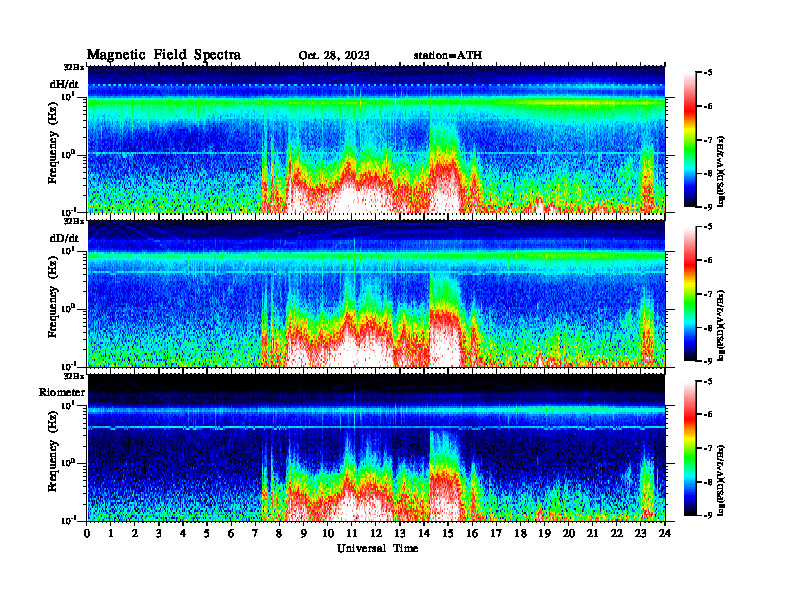Click the log PSD label beside the dD/dt color scale

[722, 325]
